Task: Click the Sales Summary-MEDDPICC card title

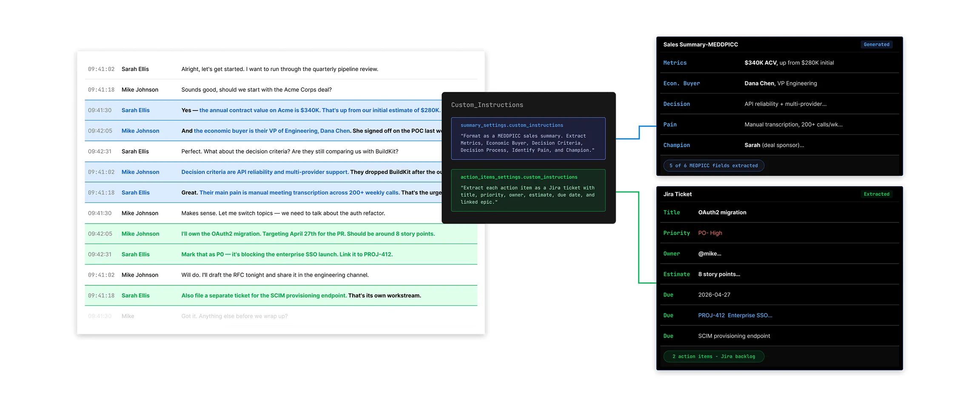Action: tap(701, 45)
